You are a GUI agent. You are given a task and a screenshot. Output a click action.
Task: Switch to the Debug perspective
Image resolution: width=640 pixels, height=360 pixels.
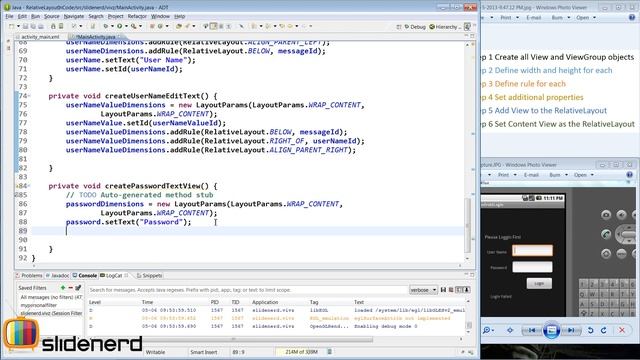tap(415, 27)
